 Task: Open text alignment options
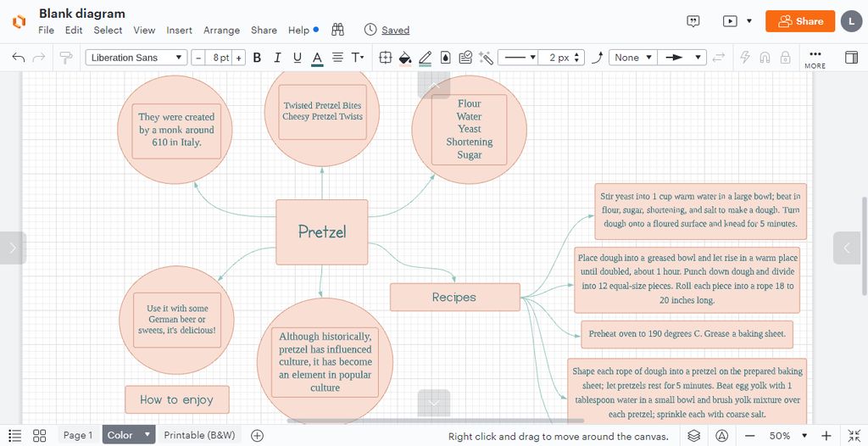click(337, 58)
